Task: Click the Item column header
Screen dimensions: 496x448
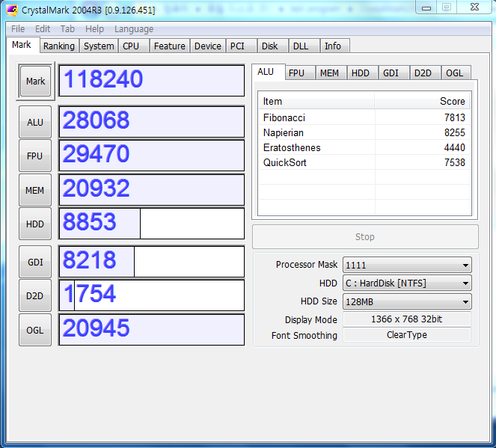Action: pos(316,101)
